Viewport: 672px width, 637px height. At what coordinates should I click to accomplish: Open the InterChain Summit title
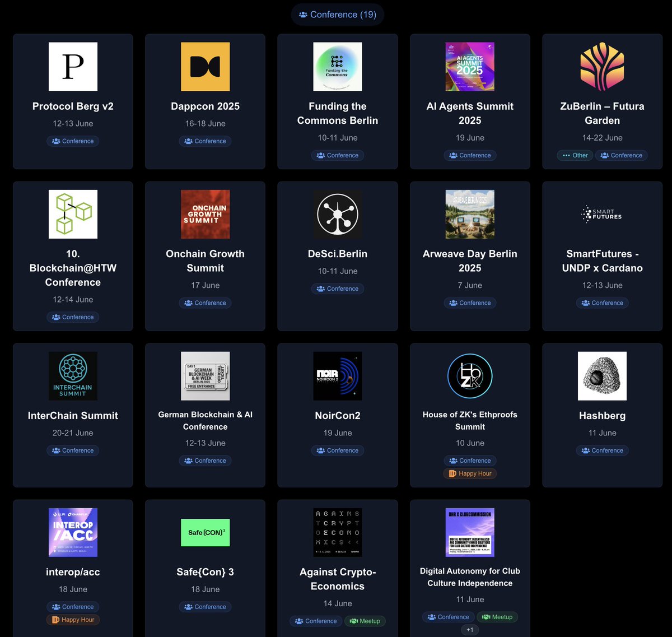click(x=73, y=416)
